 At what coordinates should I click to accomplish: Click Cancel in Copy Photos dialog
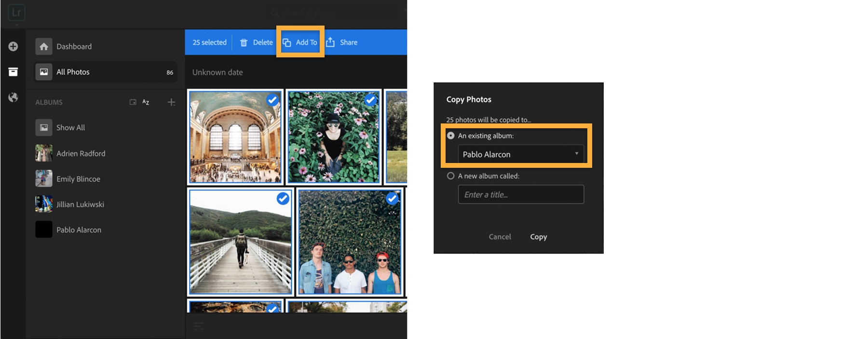click(500, 237)
